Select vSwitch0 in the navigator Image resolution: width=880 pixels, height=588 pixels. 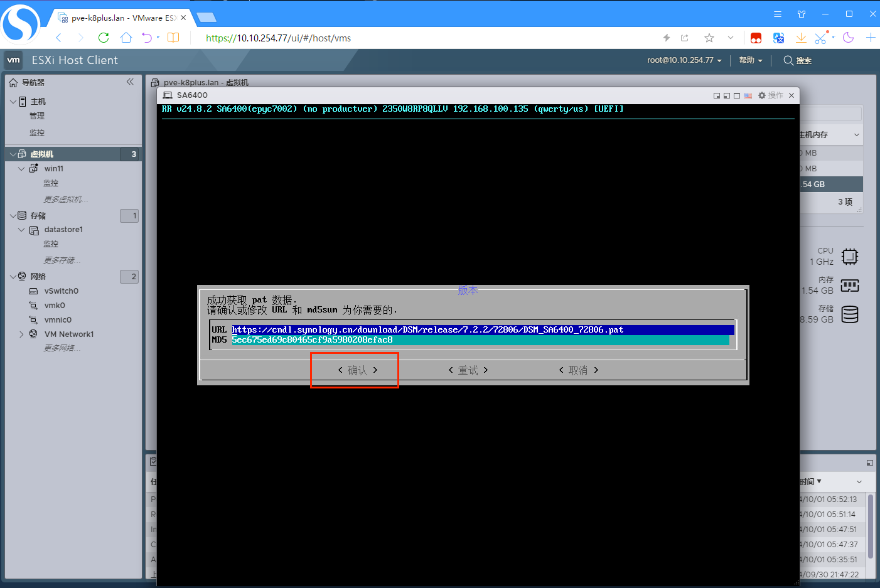62,291
